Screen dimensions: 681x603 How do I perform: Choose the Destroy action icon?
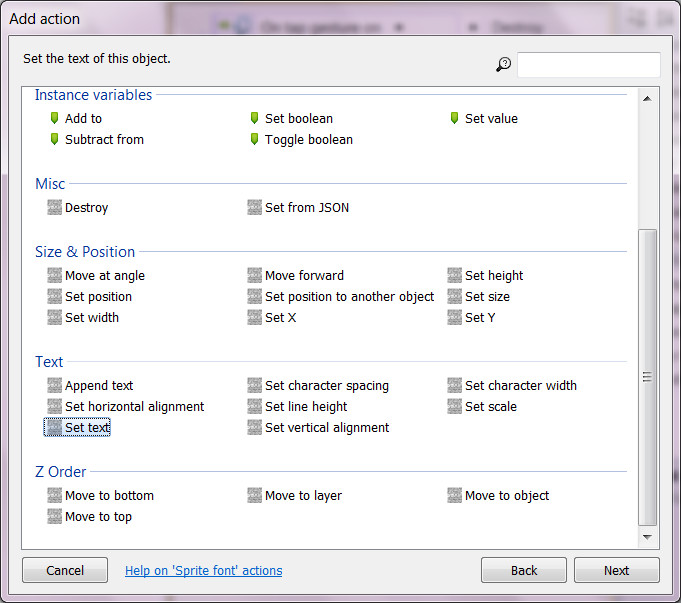54,208
